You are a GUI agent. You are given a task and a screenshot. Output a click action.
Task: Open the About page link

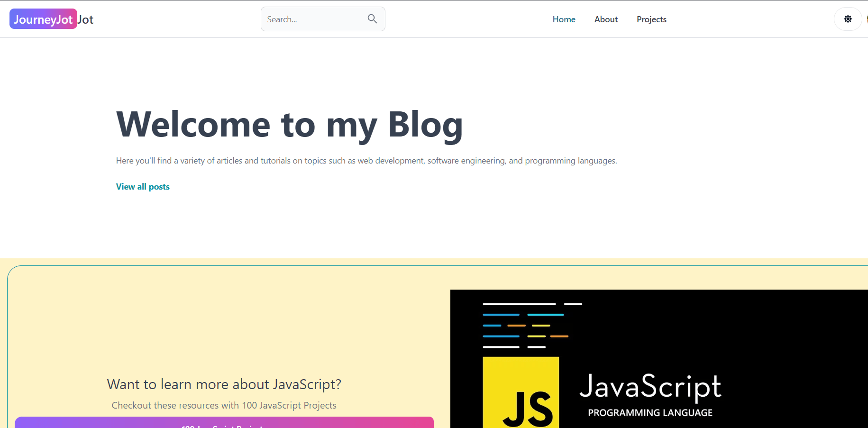[606, 19]
